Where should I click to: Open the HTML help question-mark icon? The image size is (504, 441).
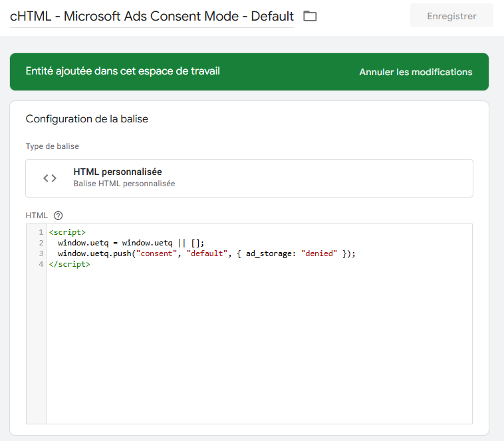tap(58, 216)
